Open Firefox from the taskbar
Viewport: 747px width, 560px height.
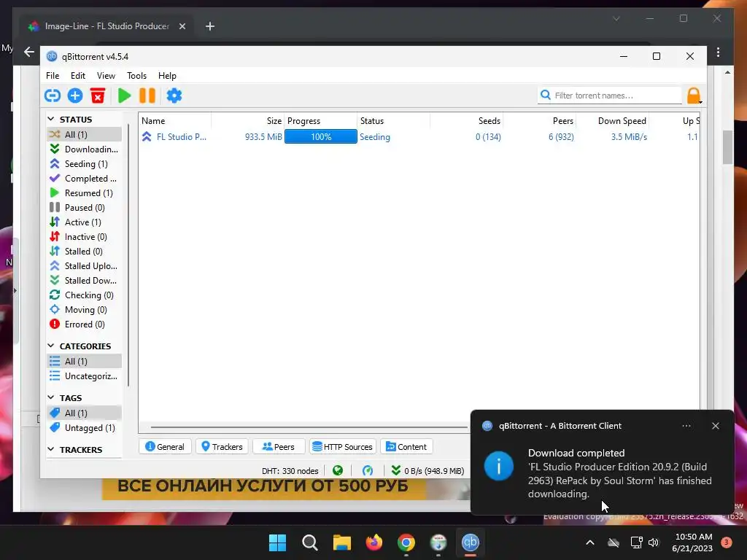pos(374,542)
